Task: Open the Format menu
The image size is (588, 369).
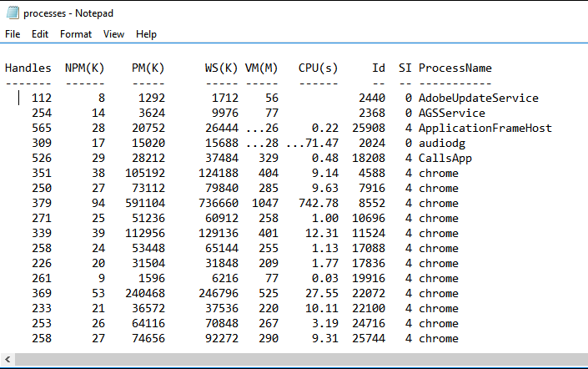Action: click(76, 34)
